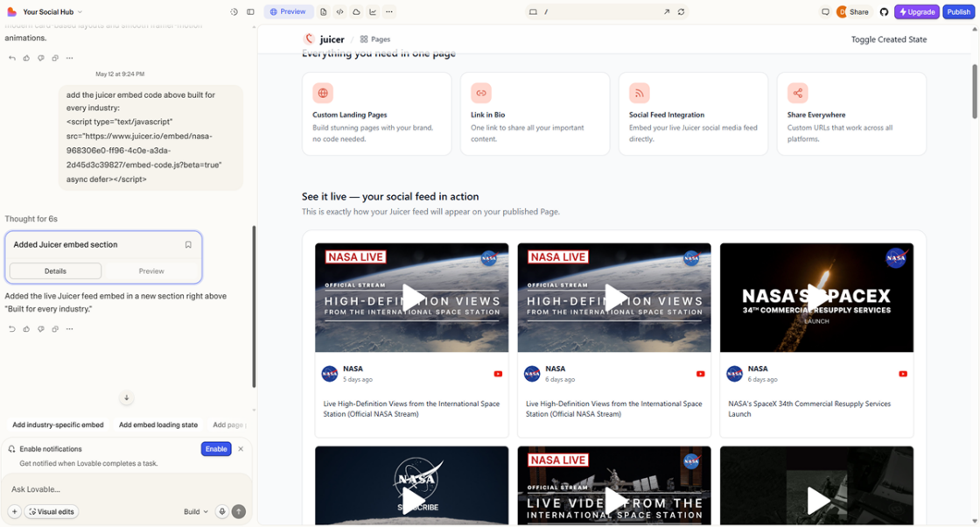
Task: Select the Details tab in embed card
Action: (x=56, y=271)
